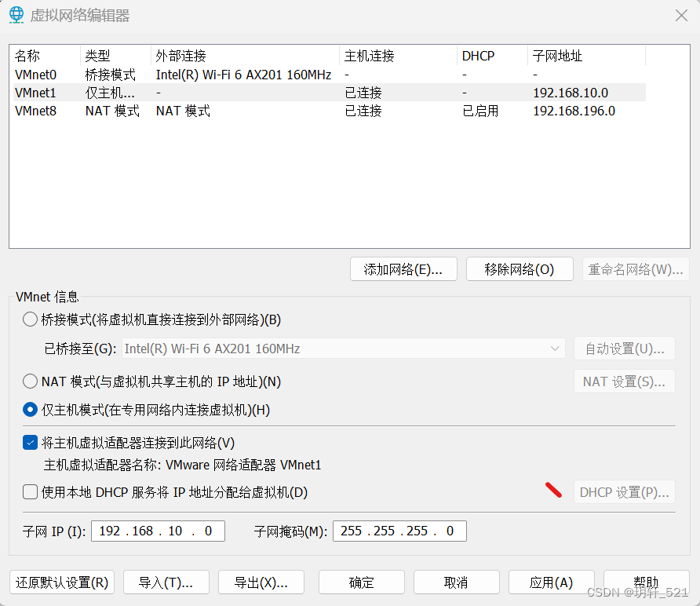Click 添加网络 button

tap(404, 269)
